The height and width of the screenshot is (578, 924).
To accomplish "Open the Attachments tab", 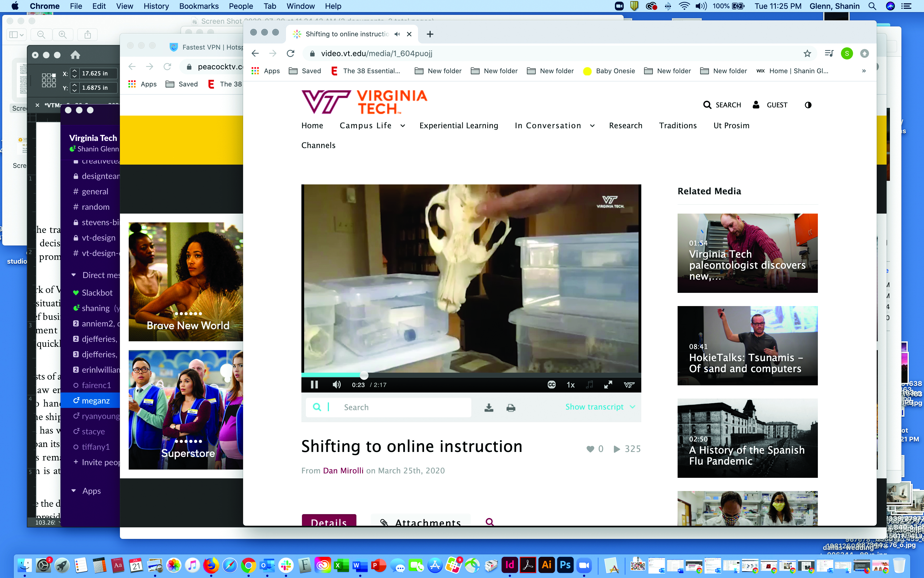I will click(x=421, y=520).
